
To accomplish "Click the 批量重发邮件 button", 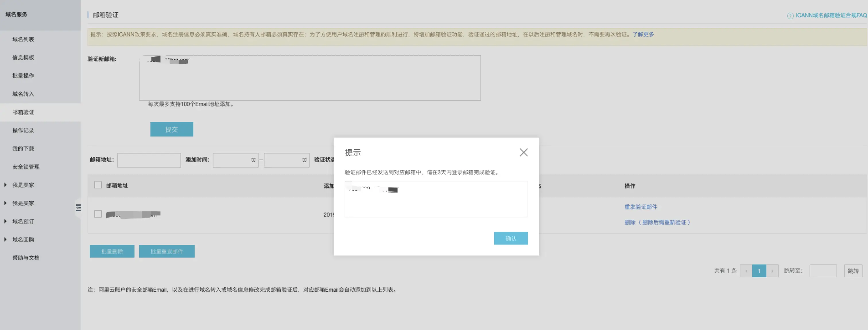I will pos(166,251).
